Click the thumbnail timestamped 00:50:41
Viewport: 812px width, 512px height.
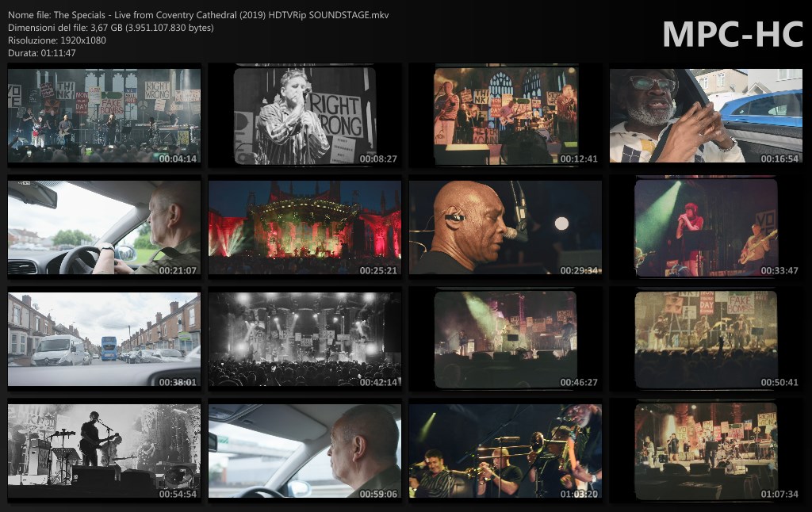pyautogui.click(x=706, y=340)
